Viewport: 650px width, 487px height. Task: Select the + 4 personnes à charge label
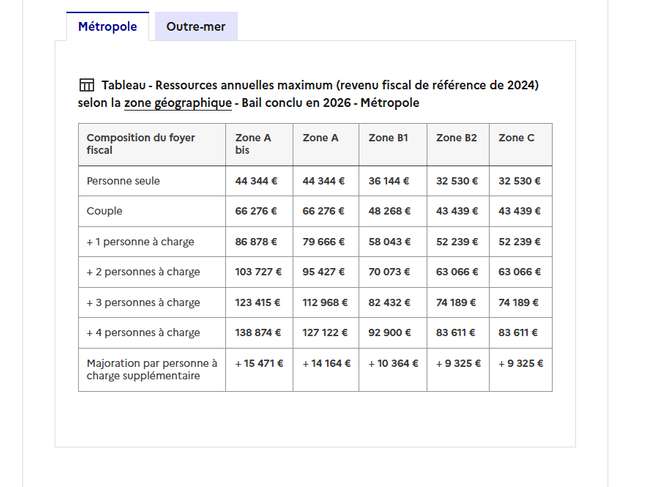[x=143, y=333]
